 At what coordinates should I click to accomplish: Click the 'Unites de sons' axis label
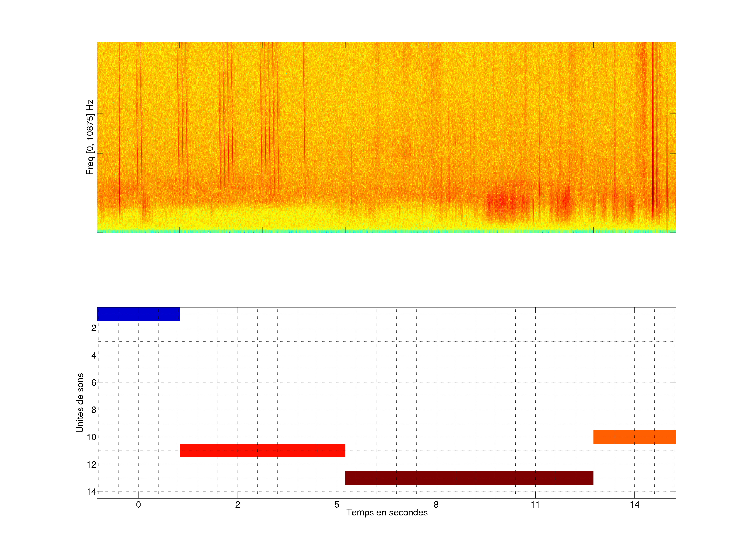click(x=80, y=403)
